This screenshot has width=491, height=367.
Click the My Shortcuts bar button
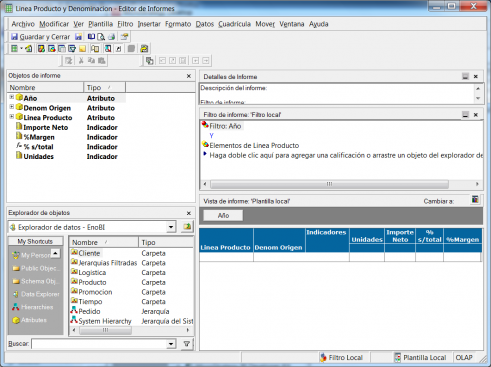click(35, 241)
